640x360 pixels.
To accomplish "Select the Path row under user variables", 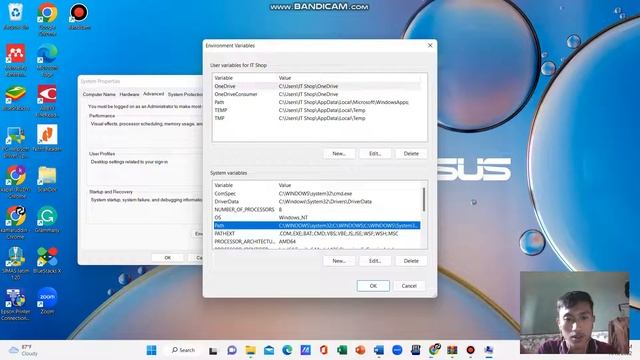I will 317,102.
